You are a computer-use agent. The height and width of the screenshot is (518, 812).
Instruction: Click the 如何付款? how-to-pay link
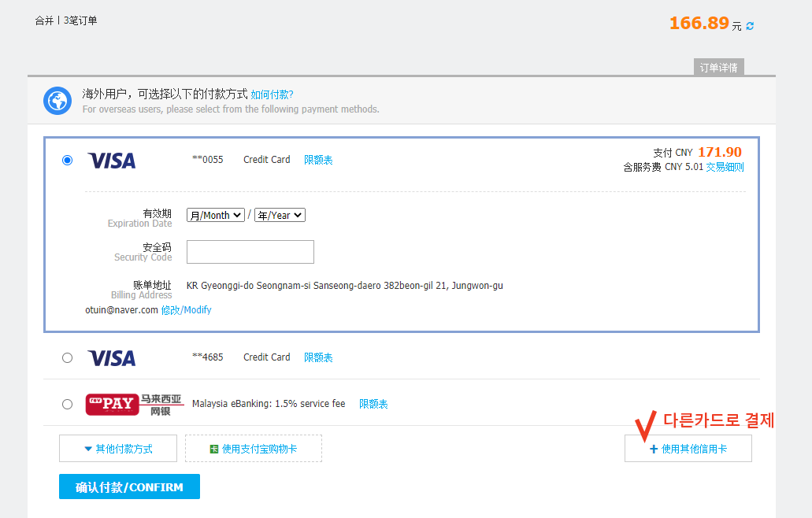coord(272,94)
